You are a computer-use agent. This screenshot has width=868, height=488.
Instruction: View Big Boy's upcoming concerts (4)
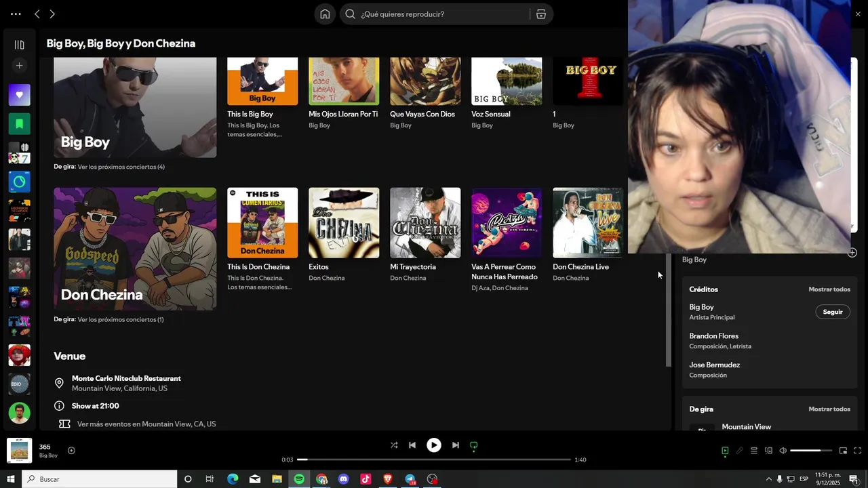pyautogui.click(x=121, y=167)
